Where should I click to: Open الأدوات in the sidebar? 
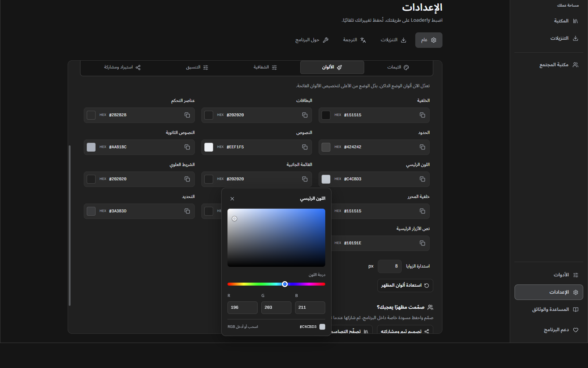click(549, 275)
